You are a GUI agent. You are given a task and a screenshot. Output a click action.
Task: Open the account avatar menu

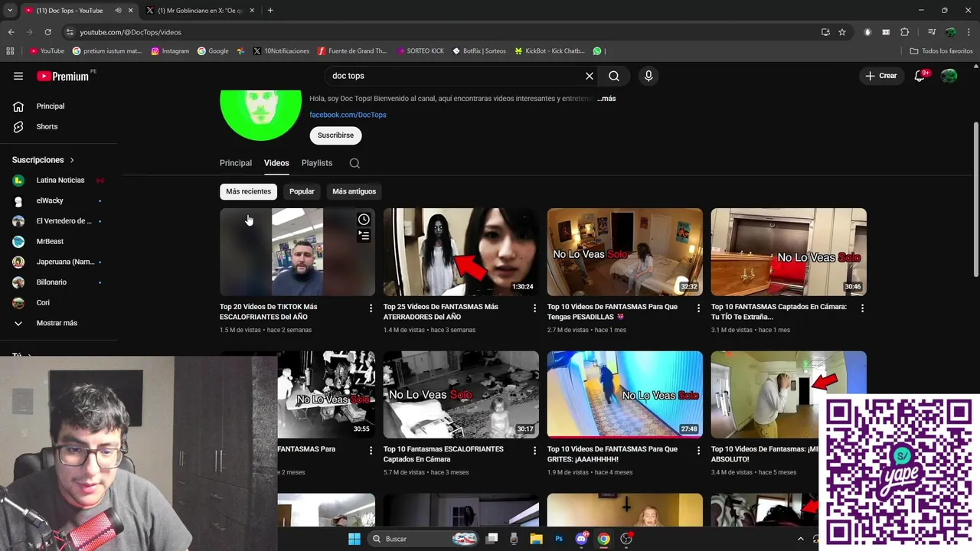(949, 76)
